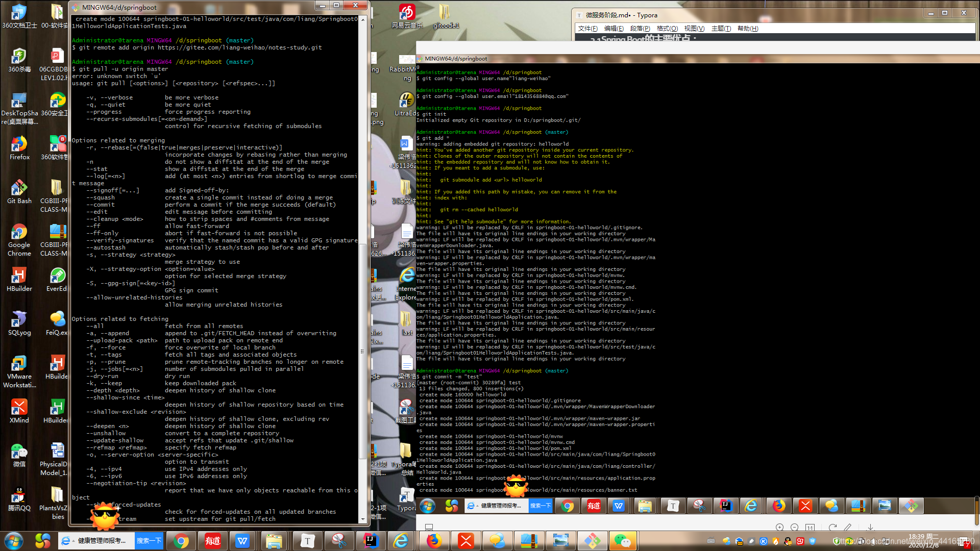Viewport: 980px width, 551px height.
Task: Click the 1:1 actual size icon
Action: [x=810, y=527]
